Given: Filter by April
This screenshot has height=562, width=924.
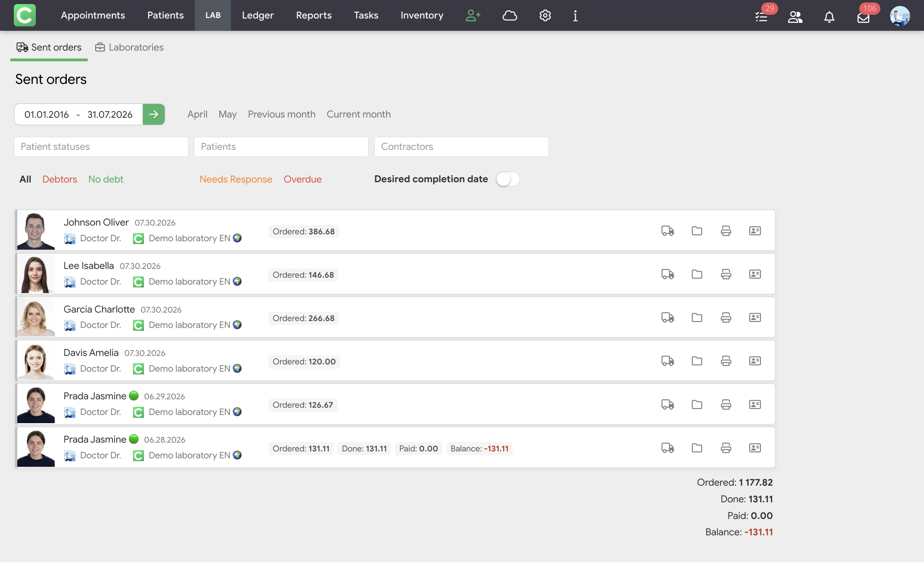Looking at the screenshot, I should 197,114.
